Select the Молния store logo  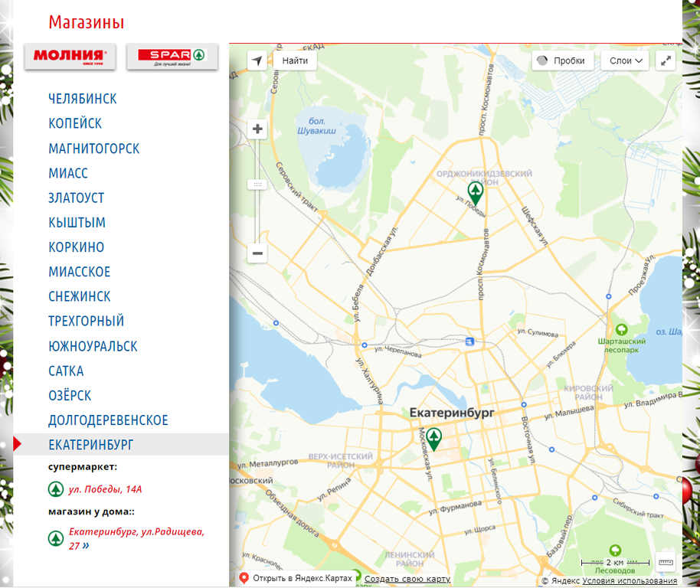click(70, 57)
